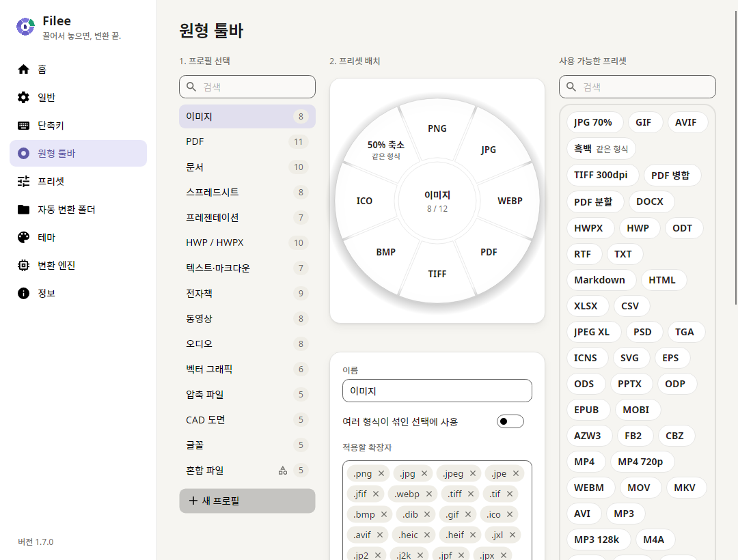This screenshot has height=560, width=738.
Task: Remove the .jpeg extension tag
Action: (473, 473)
